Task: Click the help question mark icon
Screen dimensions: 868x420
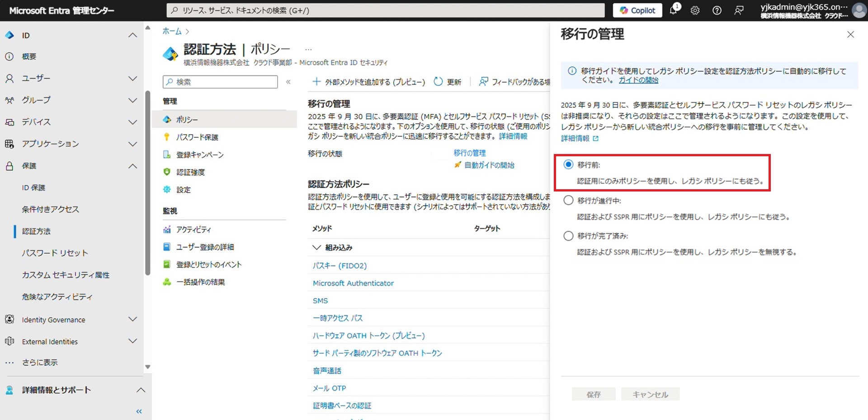Action: [x=717, y=10]
